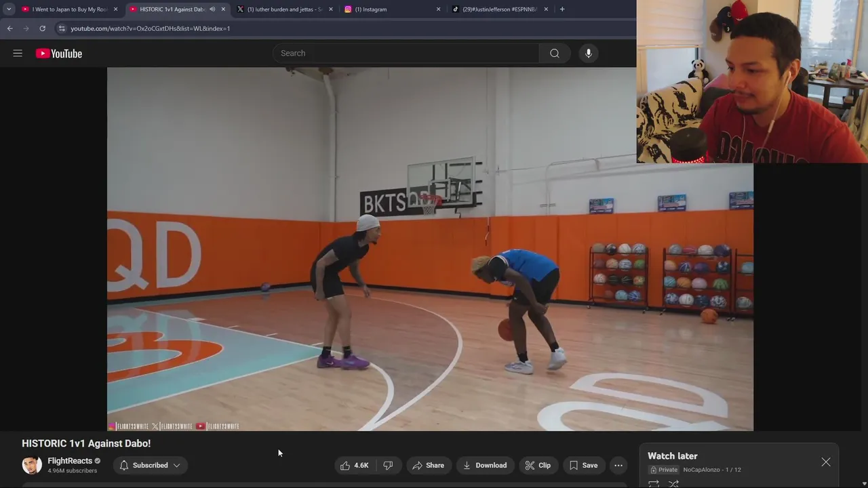
Task: Dislike the video with the thumbs-down icon
Action: coord(388,466)
